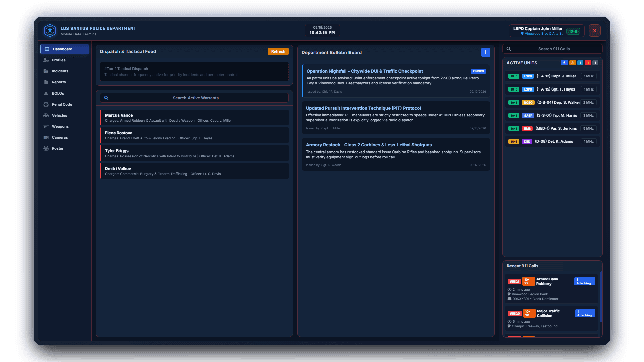The image size is (644, 362).
Task: Open the Roster people icon
Action: [46, 148]
